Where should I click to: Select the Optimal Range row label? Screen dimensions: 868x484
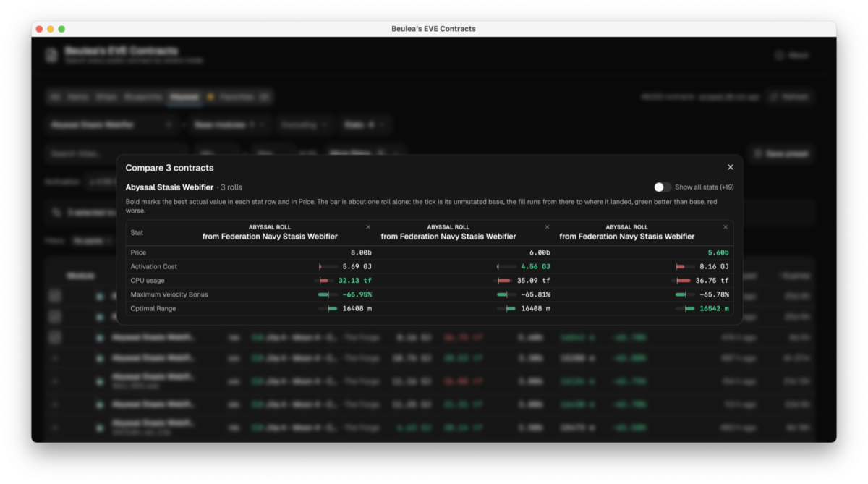153,309
